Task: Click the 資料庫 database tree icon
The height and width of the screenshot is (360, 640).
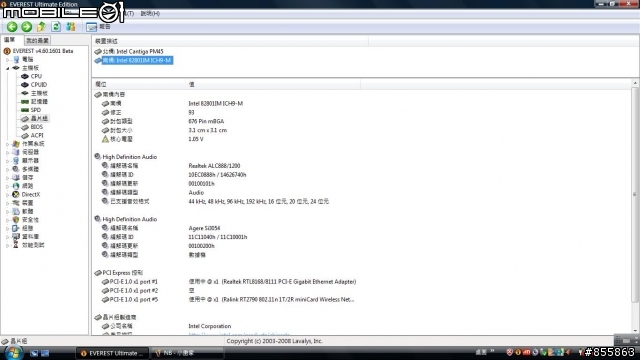Action: point(16,237)
